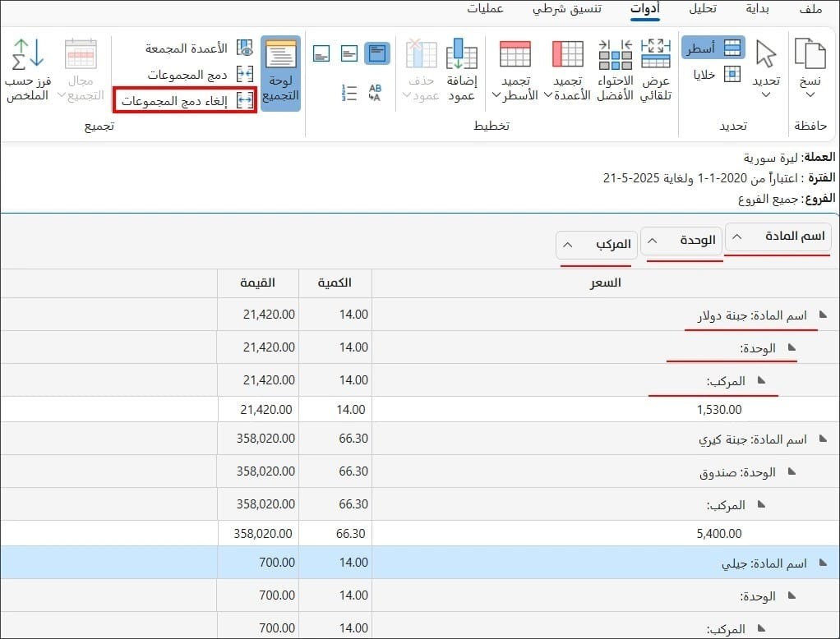This screenshot has width=840, height=639.
Task: Show الأعمدة المجمعة grouped columns eye icon
Action: (x=245, y=48)
